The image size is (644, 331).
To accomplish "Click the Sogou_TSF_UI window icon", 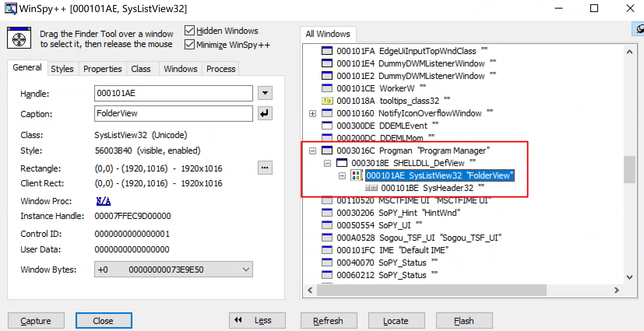I will (327, 238).
